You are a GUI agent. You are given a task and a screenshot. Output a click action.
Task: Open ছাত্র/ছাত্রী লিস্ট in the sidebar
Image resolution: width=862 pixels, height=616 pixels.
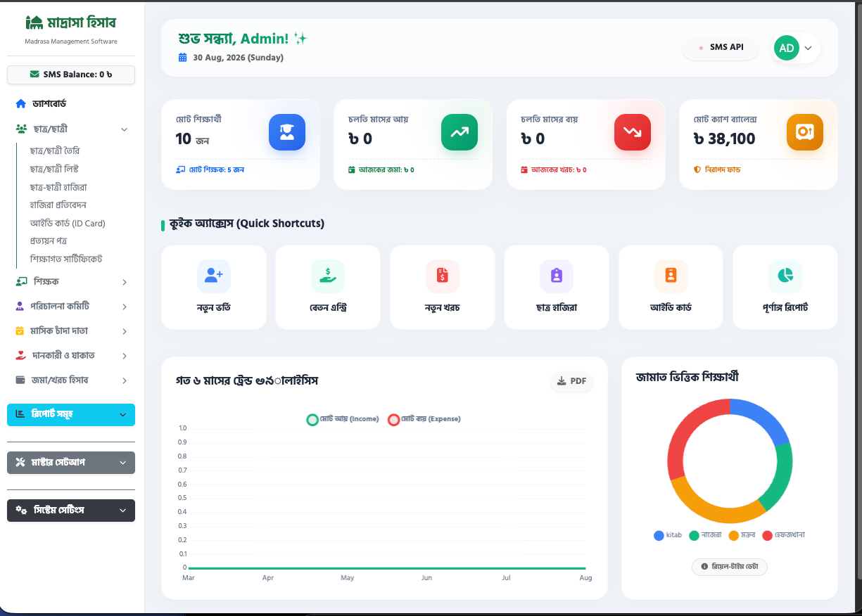coord(54,169)
